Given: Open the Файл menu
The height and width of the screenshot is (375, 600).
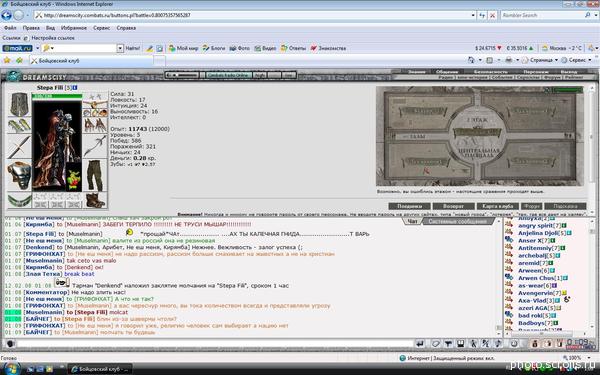Looking at the screenshot, I should (x=10, y=28).
